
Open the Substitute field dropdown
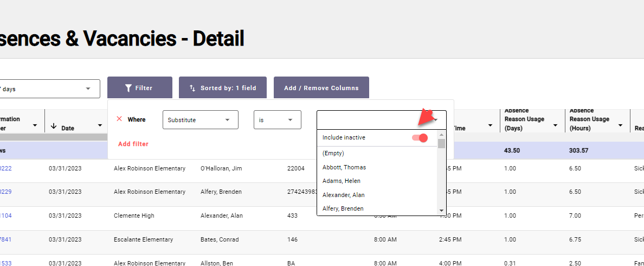pos(201,119)
